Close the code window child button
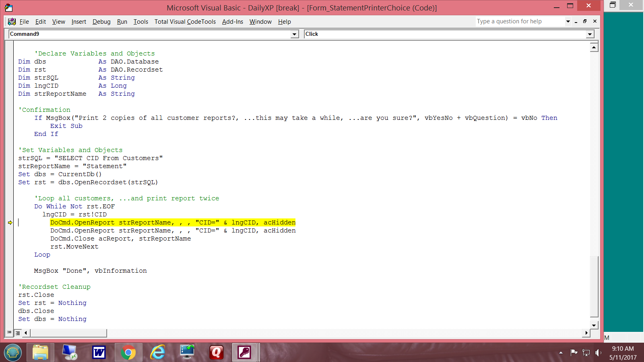The width and height of the screenshot is (644, 362). pyautogui.click(x=595, y=21)
